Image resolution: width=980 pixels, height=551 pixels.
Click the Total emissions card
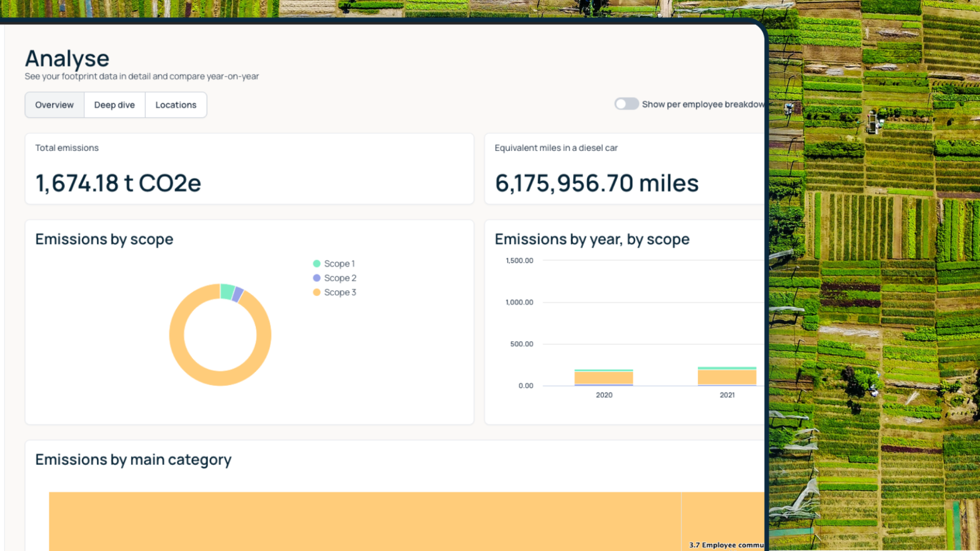pos(249,169)
